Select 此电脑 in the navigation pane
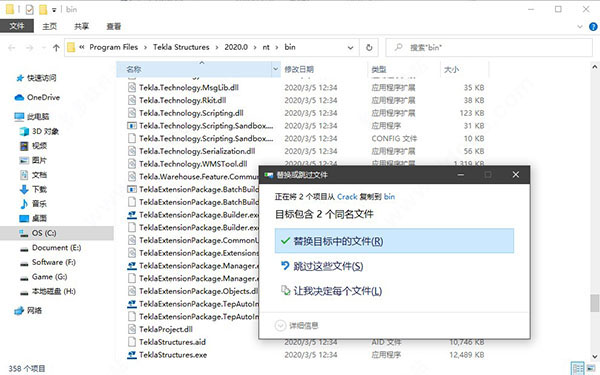This screenshot has width=600, height=375. click(32, 116)
